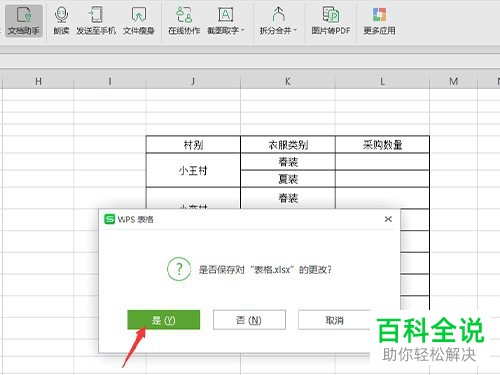Select the 夏装 cell
Image resolution: width=500 pixels, height=375 pixels.
(288, 179)
